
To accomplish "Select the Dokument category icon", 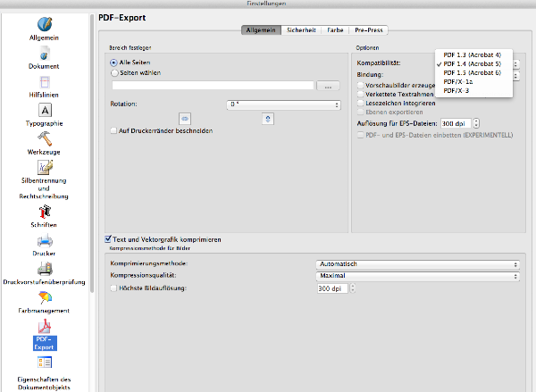I will (44, 54).
